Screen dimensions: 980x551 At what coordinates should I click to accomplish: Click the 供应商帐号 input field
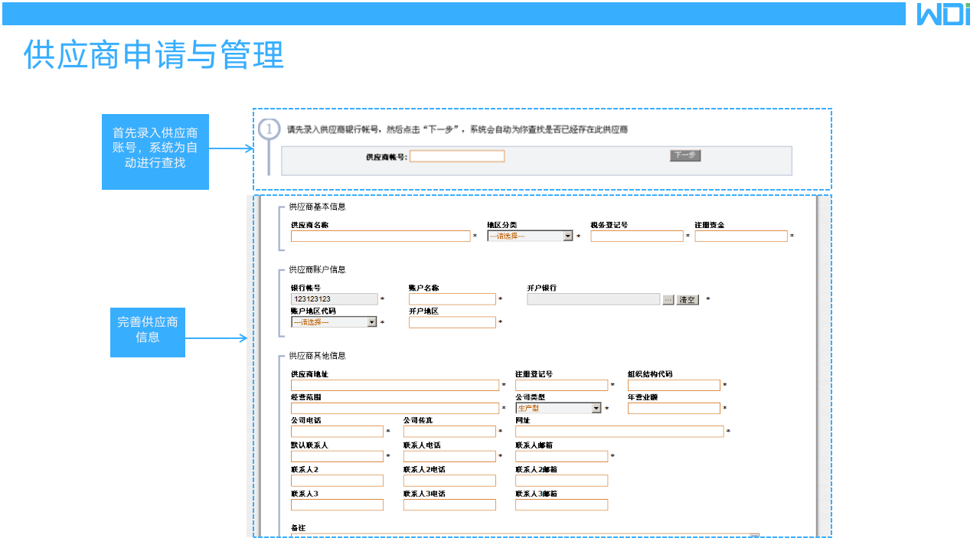click(456, 155)
